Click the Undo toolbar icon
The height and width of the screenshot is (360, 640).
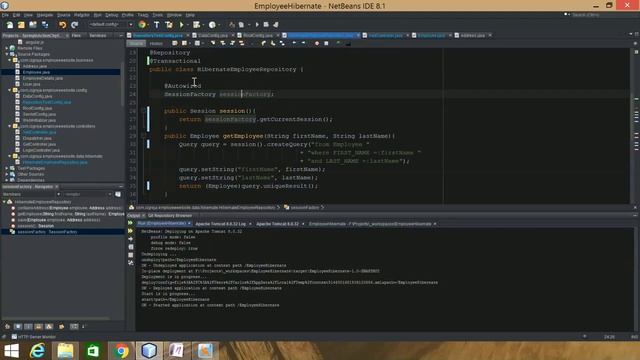pos(62,25)
